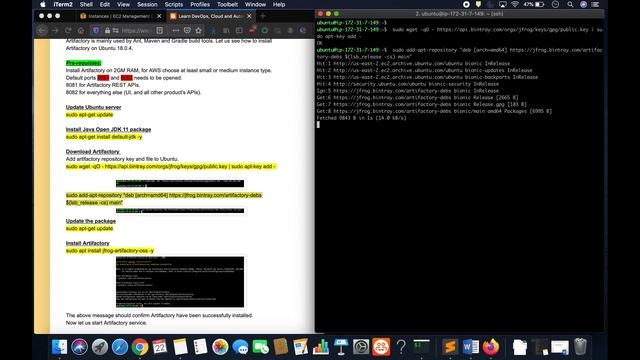Toggle reader view in address bar
This screenshot has height=360, width=640.
click(160, 31)
